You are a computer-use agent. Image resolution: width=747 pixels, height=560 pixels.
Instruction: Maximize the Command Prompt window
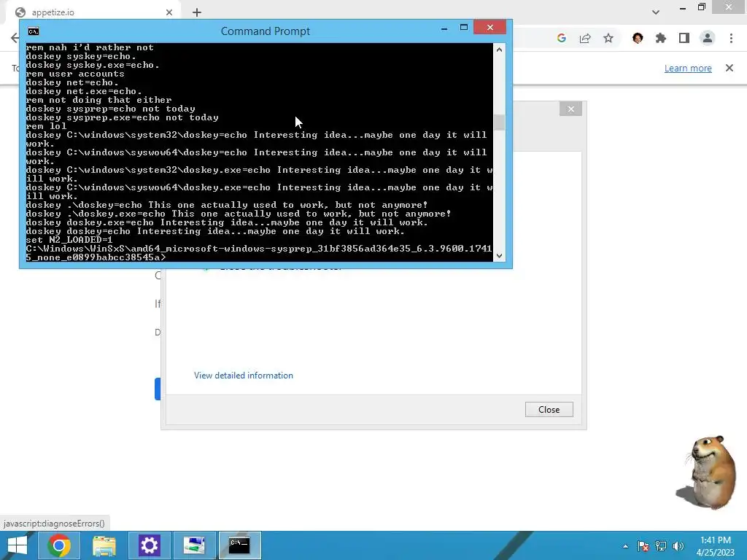463,28
